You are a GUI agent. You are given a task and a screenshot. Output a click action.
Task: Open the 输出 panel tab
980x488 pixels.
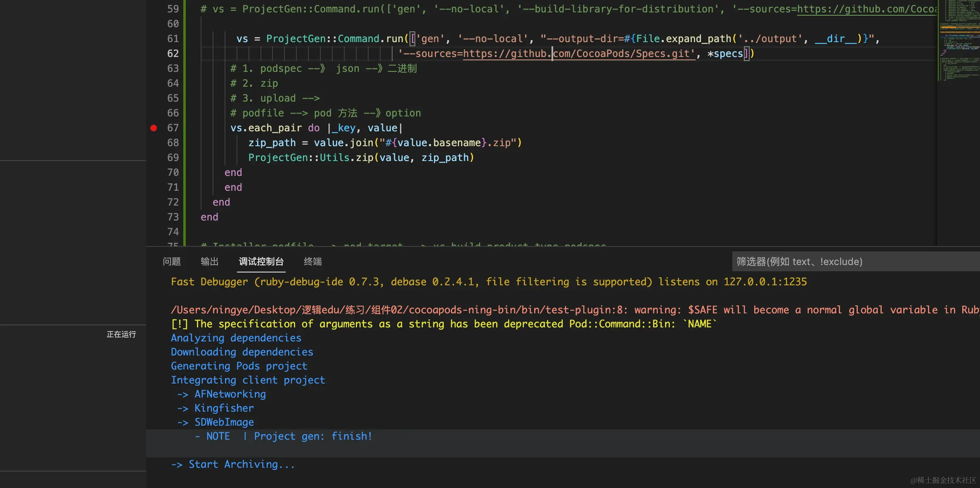209,261
